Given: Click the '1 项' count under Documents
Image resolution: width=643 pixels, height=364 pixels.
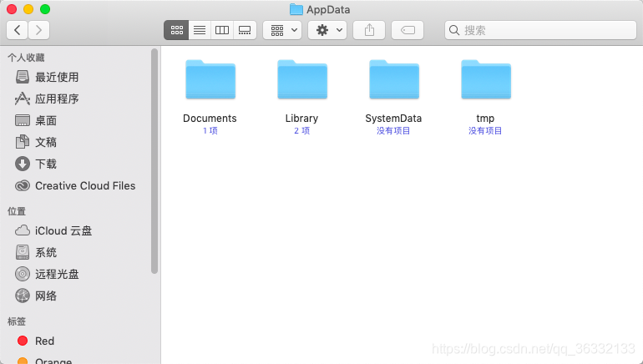Looking at the screenshot, I should tap(210, 131).
